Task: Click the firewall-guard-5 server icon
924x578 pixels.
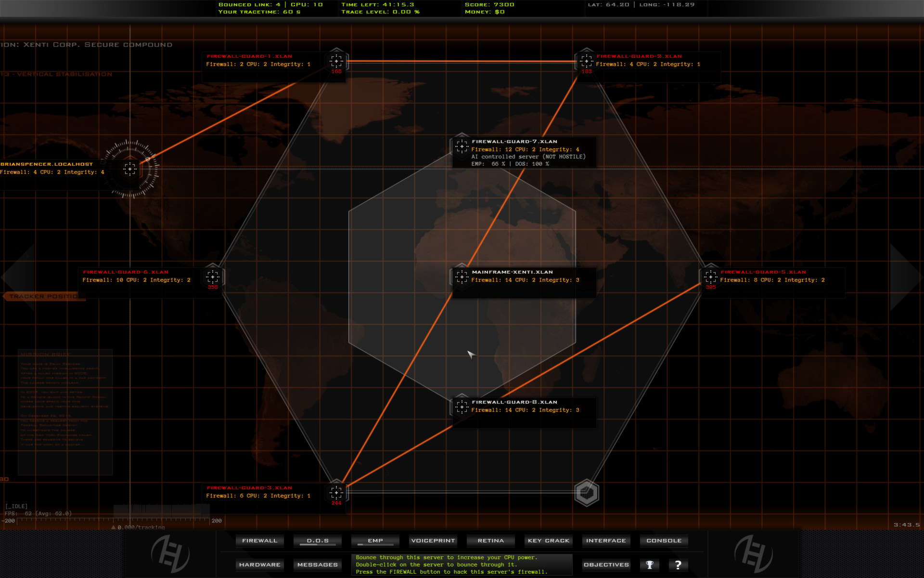Action: tap(710, 276)
